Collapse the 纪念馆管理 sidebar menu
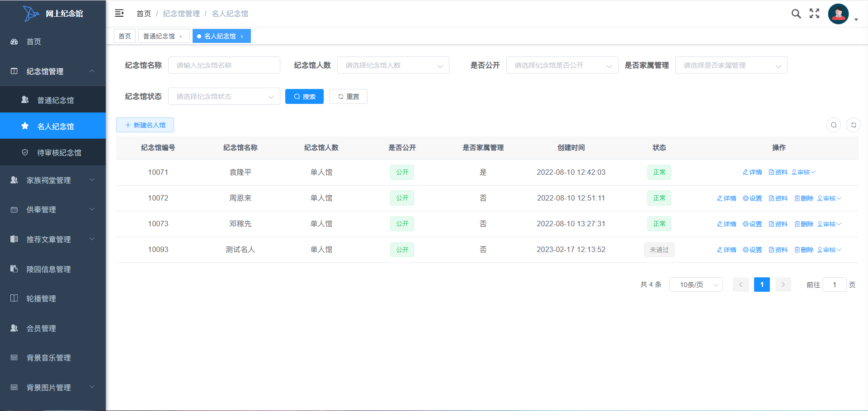This screenshot has width=868, height=411. pyautogui.click(x=53, y=71)
